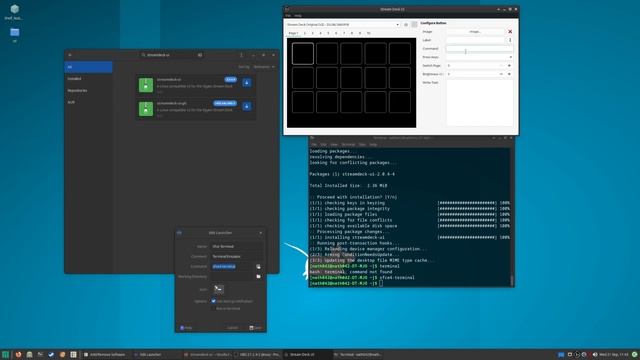This screenshot has height=360, width=640.
Task: Open the grid app launcher in the panel
Action: point(73,354)
